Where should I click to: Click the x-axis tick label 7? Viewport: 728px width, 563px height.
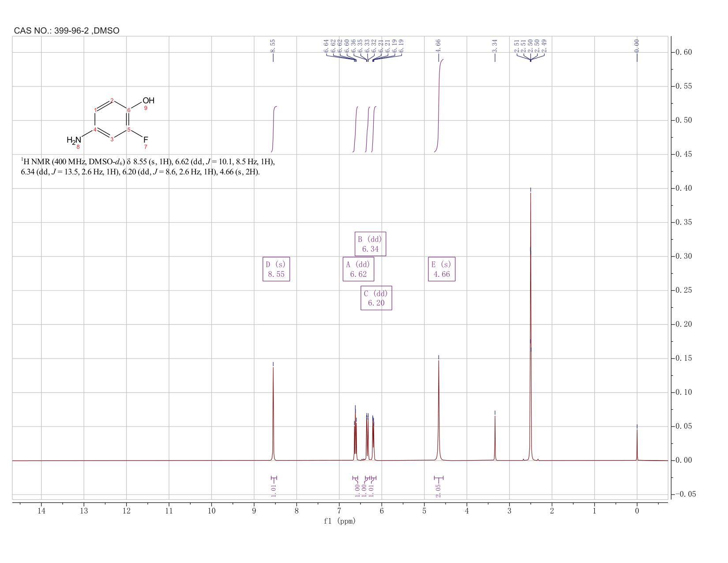point(339,511)
